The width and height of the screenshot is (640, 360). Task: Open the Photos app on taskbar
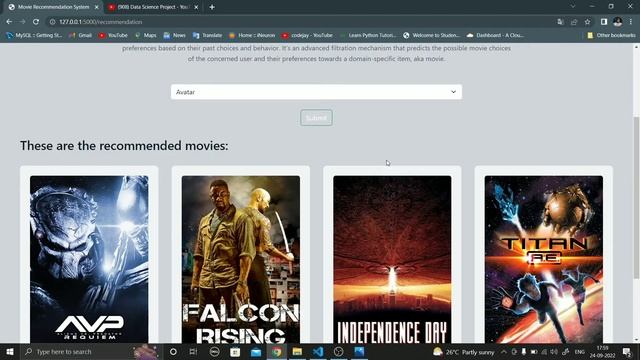[x=360, y=351]
